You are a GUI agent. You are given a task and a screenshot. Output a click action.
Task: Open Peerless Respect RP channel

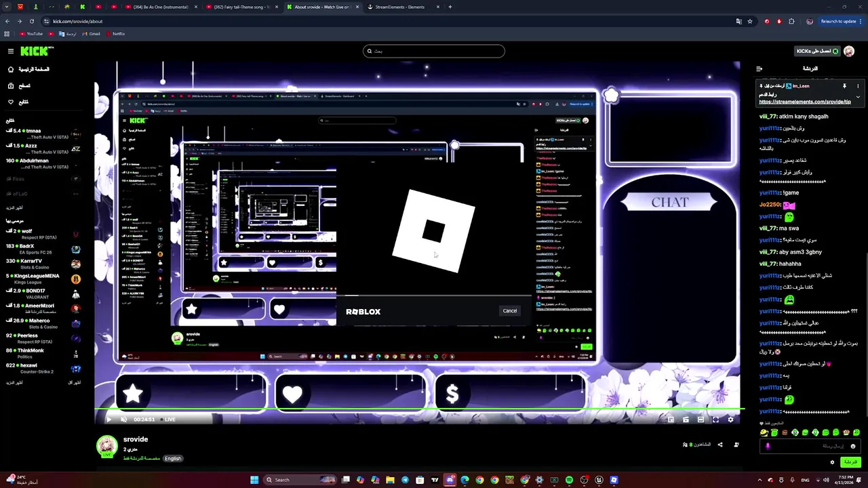click(x=43, y=338)
